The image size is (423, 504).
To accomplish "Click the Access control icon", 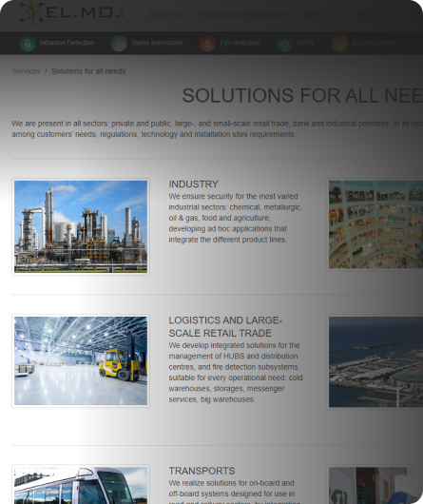I will 339,43.
